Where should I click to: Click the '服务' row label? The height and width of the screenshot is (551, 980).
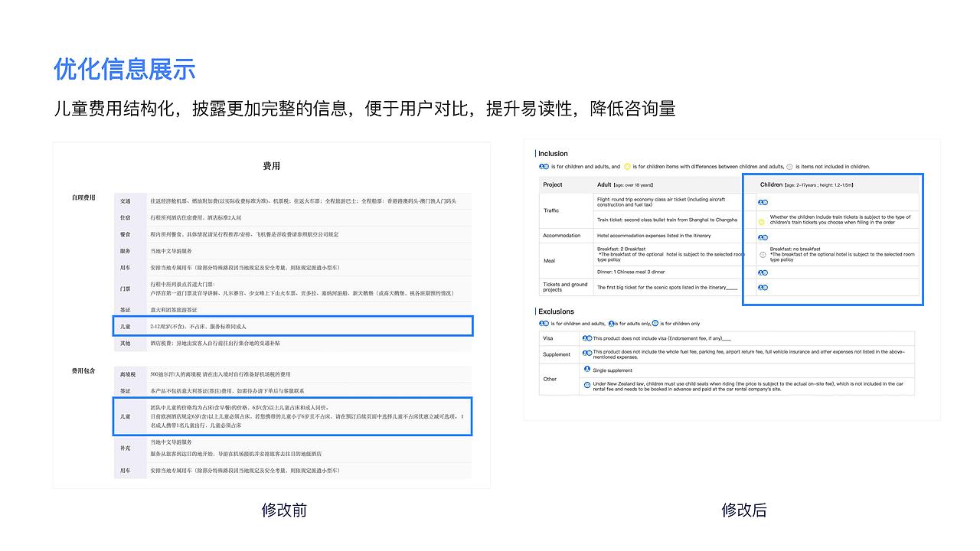coord(125,251)
